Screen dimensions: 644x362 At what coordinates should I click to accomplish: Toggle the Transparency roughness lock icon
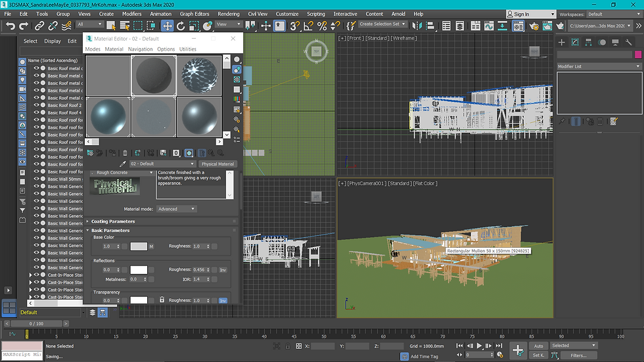click(x=162, y=300)
